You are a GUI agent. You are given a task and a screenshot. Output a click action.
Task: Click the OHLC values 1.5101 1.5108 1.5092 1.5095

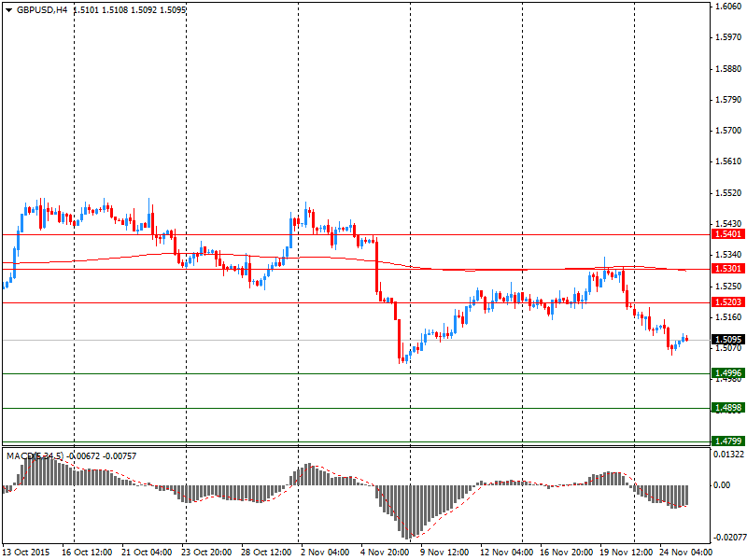pos(130,9)
